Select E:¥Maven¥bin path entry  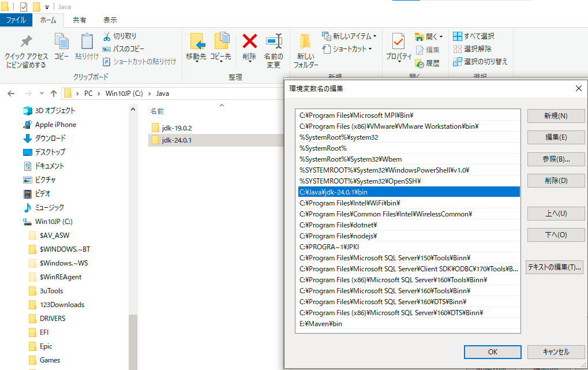click(409, 323)
